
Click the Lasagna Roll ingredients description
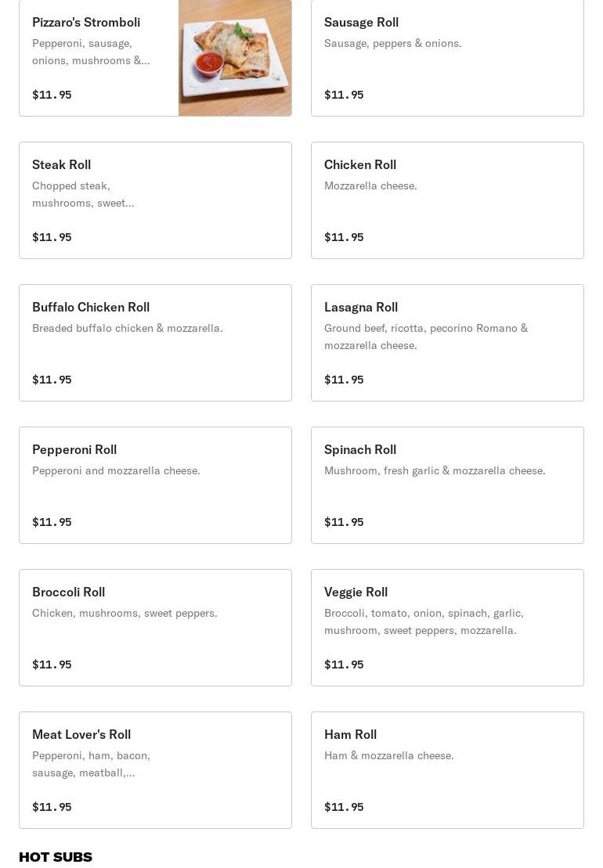click(426, 337)
